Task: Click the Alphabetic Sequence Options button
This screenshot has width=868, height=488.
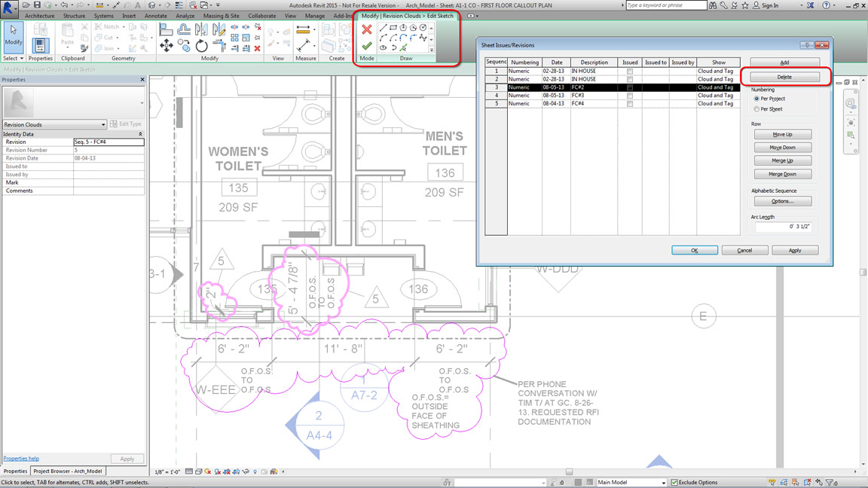Action: [783, 201]
